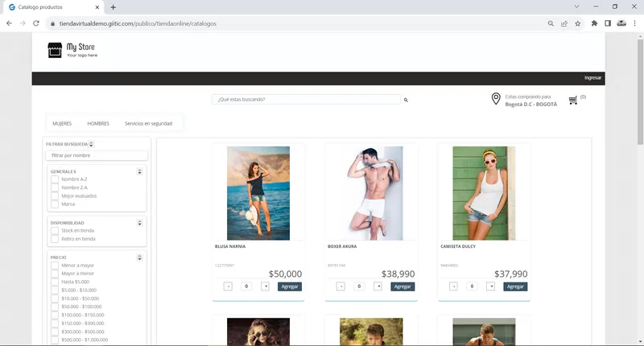Click the CAMISETA DULCY product title
Screen dimensions: 644x346
click(x=458, y=246)
